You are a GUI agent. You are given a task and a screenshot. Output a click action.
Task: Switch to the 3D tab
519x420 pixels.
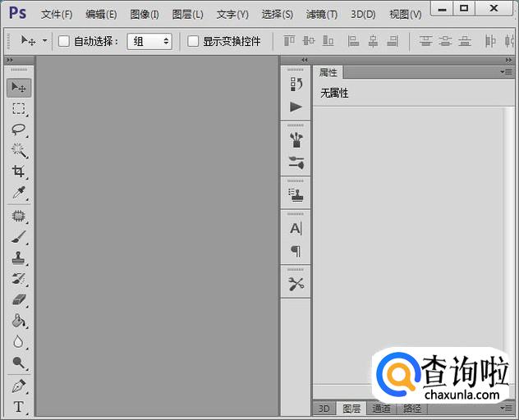pos(324,409)
